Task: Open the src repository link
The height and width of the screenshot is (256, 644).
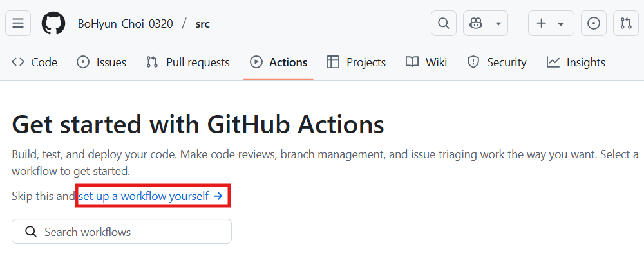Action: pos(202,24)
